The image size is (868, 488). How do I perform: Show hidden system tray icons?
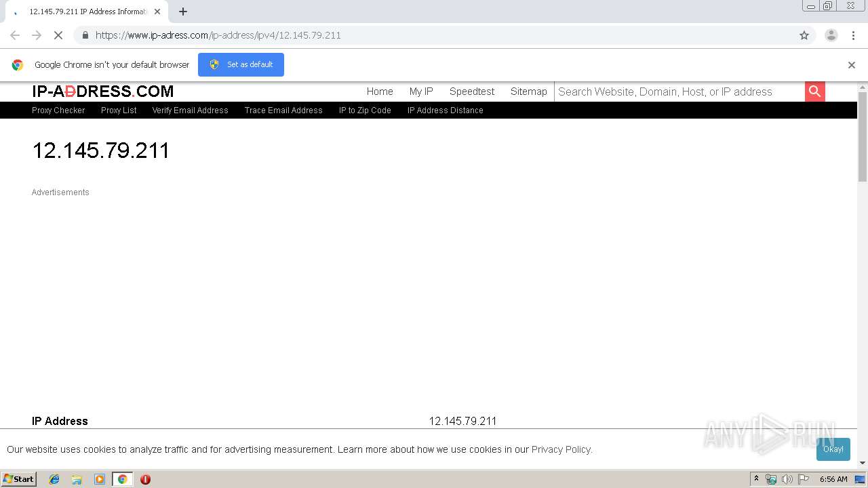point(756,479)
